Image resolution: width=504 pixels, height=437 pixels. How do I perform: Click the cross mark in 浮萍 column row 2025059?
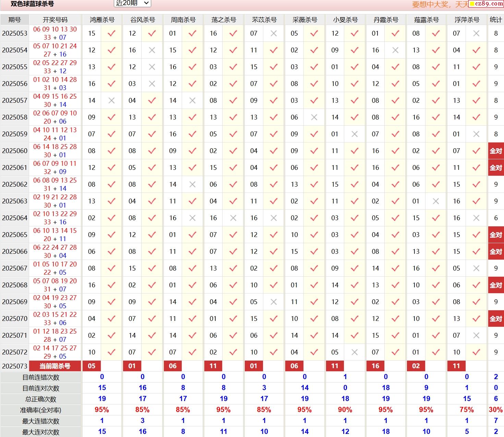pyautogui.click(x=476, y=134)
